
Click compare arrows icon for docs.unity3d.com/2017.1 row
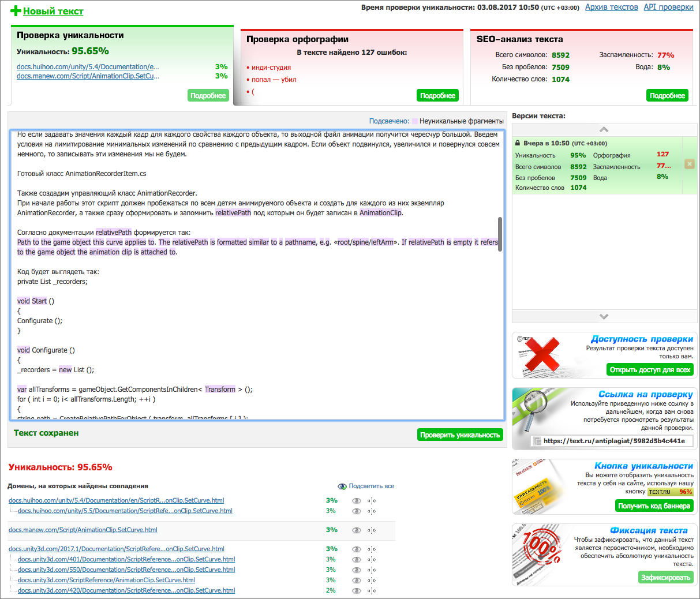(372, 549)
